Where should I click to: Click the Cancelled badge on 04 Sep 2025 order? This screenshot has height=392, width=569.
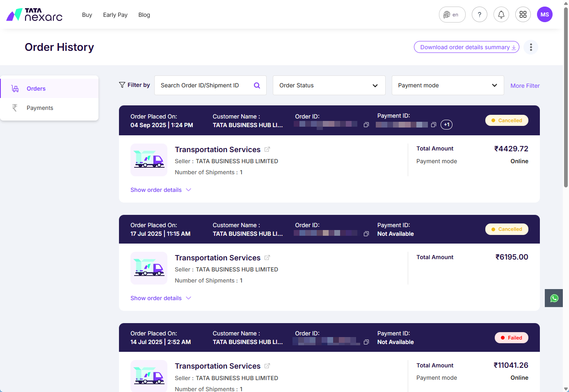tap(507, 121)
